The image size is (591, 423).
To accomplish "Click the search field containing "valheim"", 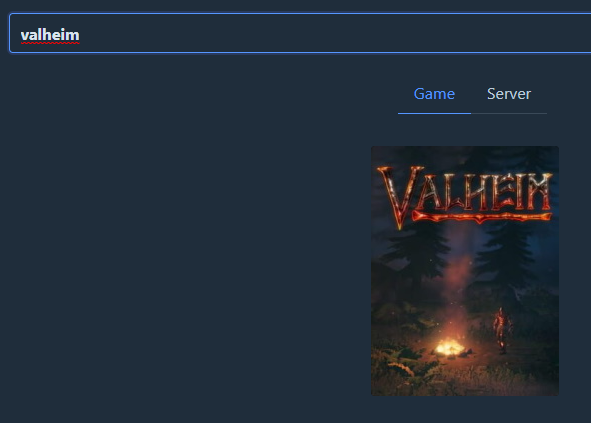I will (300, 33).
